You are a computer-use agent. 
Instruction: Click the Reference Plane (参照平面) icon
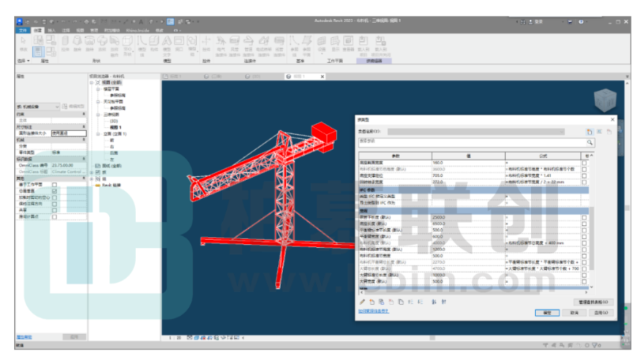click(x=307, y=41)
